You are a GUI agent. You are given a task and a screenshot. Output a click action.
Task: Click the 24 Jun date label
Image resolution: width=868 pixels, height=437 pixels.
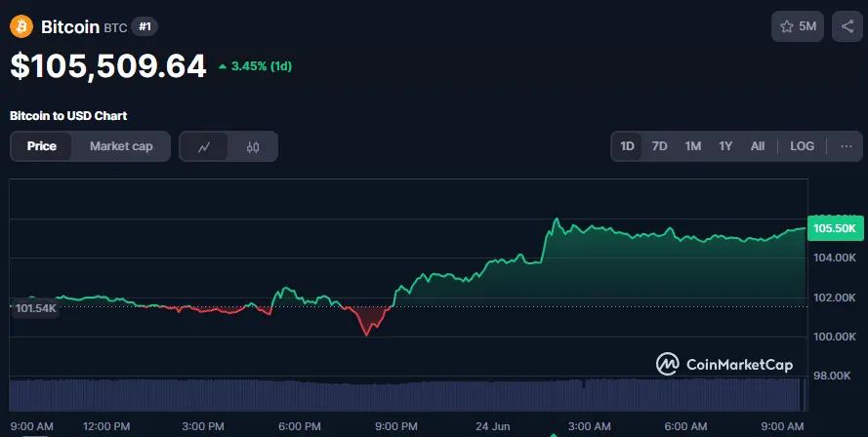click(493, 426)
